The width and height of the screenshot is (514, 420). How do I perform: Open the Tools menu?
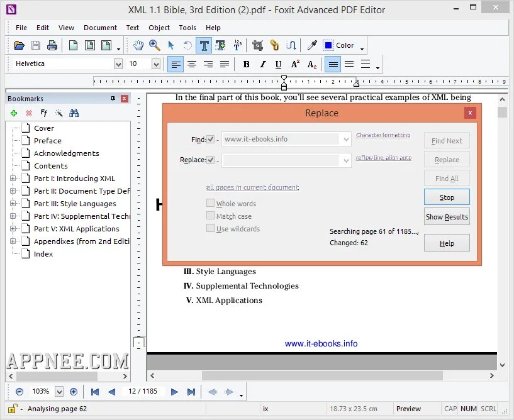(x=187, y=28)
